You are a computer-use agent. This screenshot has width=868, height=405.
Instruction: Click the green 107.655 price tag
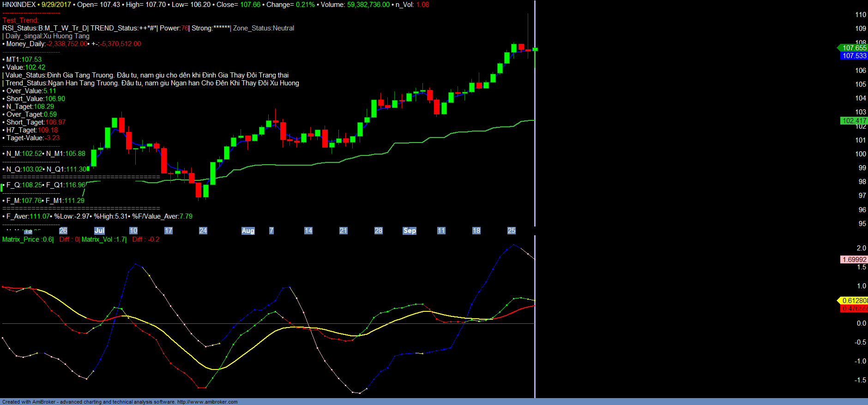pos(854,48)
